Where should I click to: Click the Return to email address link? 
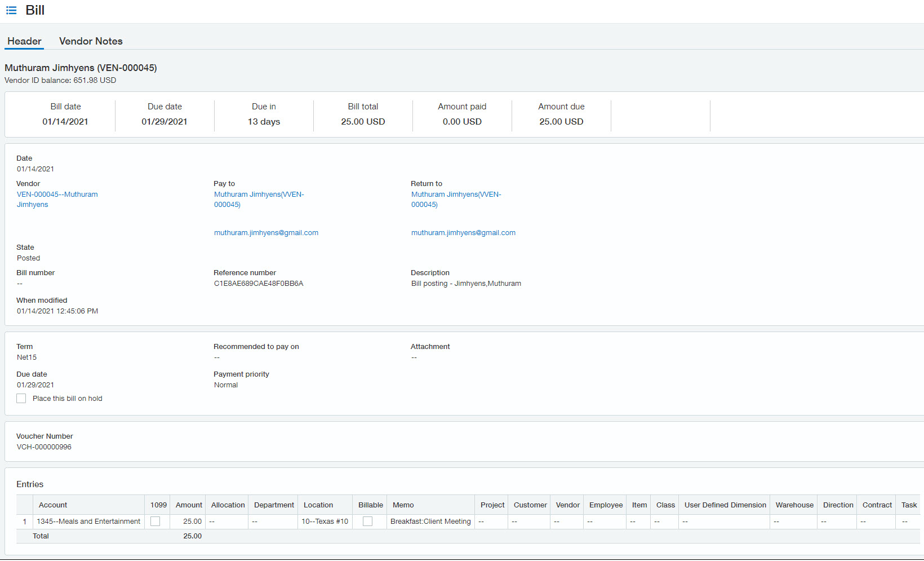463,233
